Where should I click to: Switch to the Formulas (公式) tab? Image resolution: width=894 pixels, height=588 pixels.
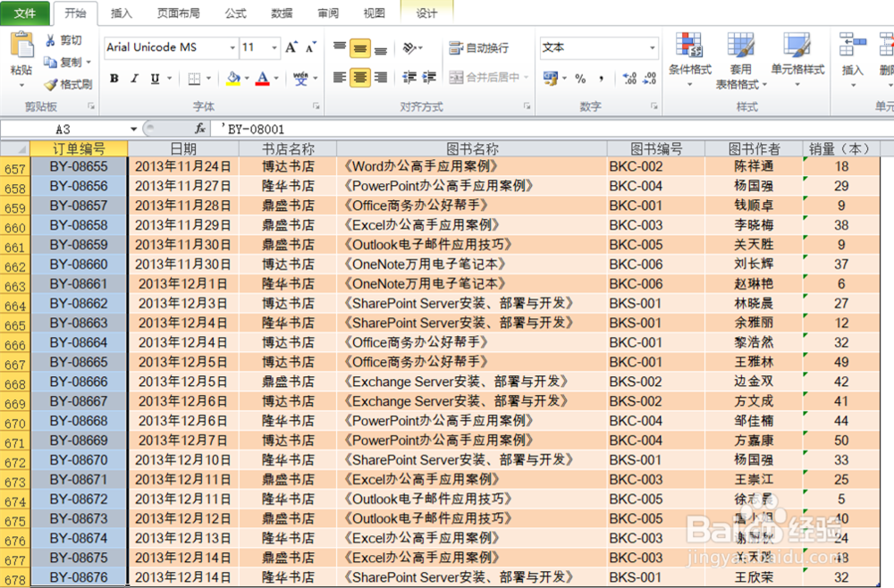click(x=235, y=13)
